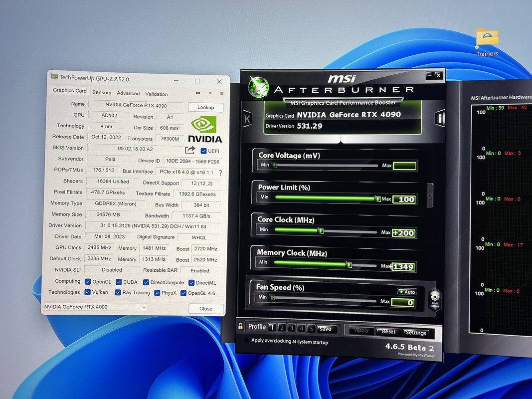The width and height of the screenshot is (532, 399).
Task: Click the Memory Clock 1349 value field
Action: point(403,267)
